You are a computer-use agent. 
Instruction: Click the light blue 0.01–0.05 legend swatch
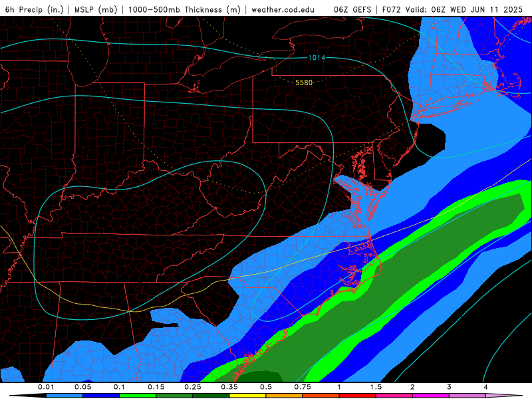pos(65,396)
